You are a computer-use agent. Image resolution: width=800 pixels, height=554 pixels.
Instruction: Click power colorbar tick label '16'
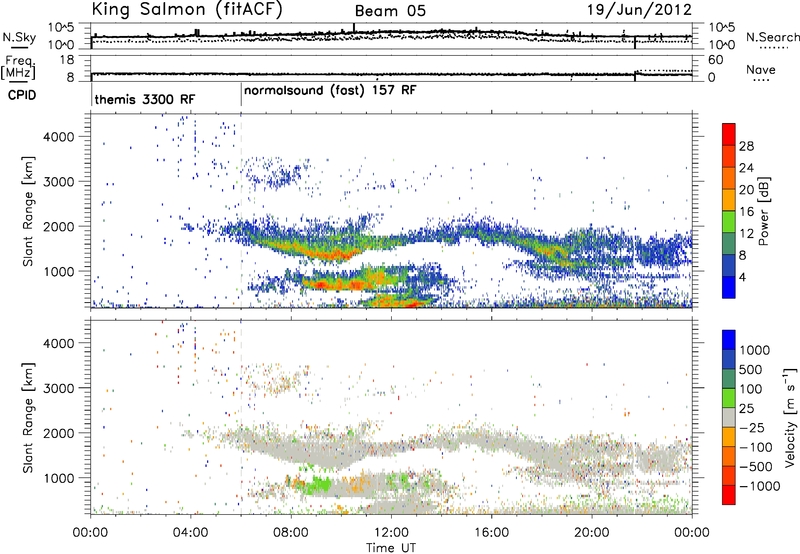click(x=746, y=212)
